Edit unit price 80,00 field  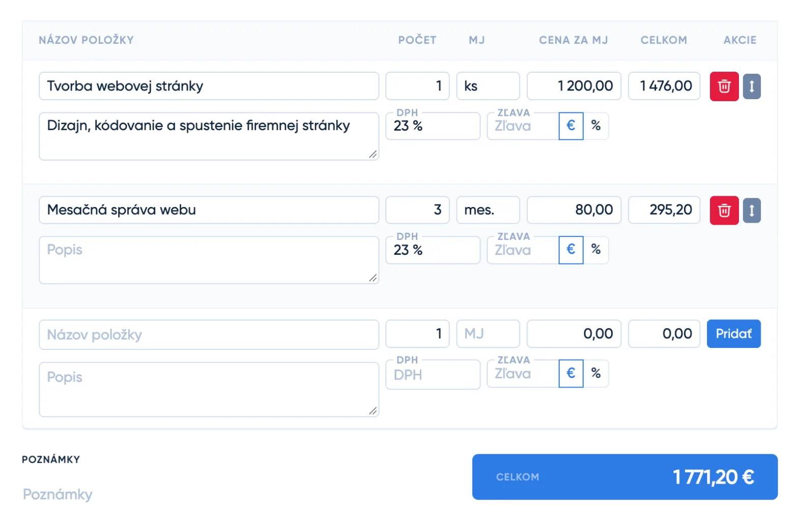coord(574,210)
